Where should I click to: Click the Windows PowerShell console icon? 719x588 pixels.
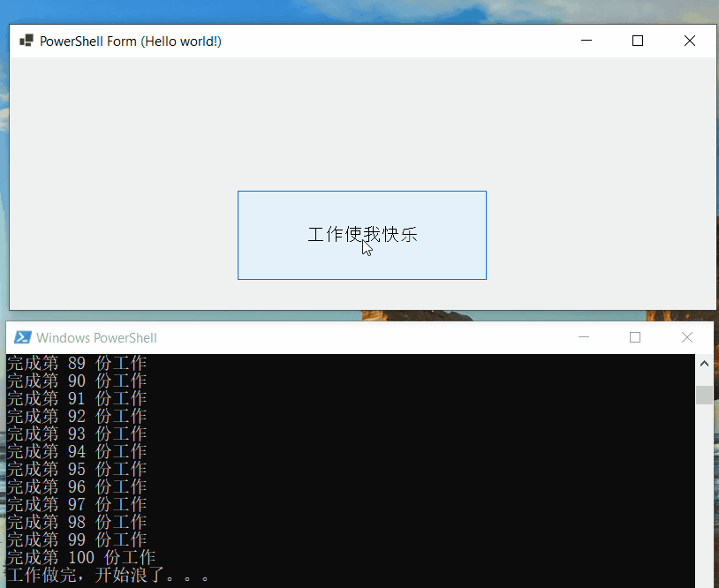point(22,337)
